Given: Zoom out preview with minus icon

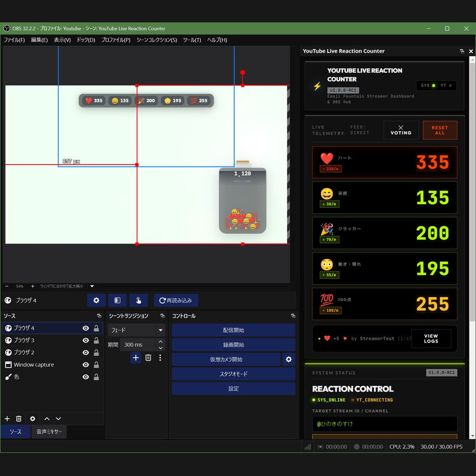Looking at the screenshot, I should (x=7, y=286).
